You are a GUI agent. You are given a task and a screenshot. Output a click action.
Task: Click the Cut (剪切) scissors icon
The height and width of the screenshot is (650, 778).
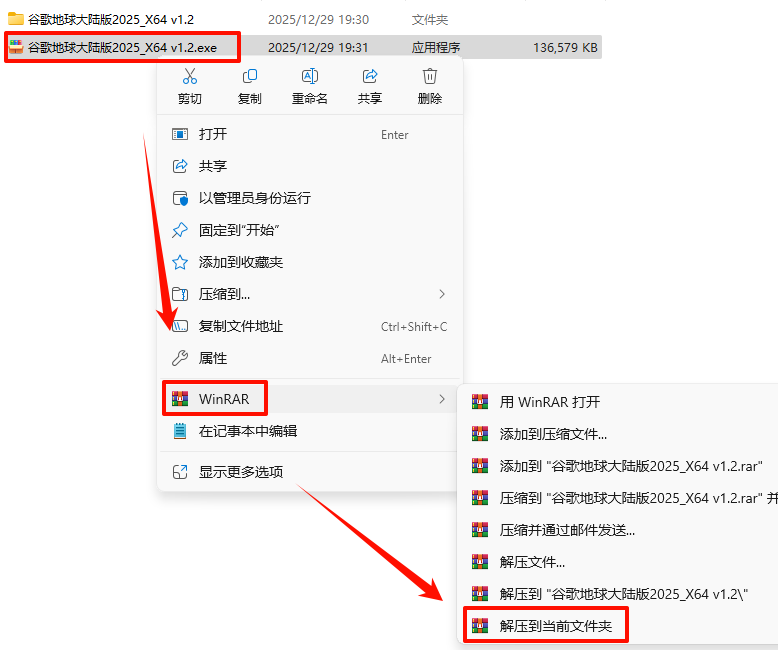tap(190, 76)
